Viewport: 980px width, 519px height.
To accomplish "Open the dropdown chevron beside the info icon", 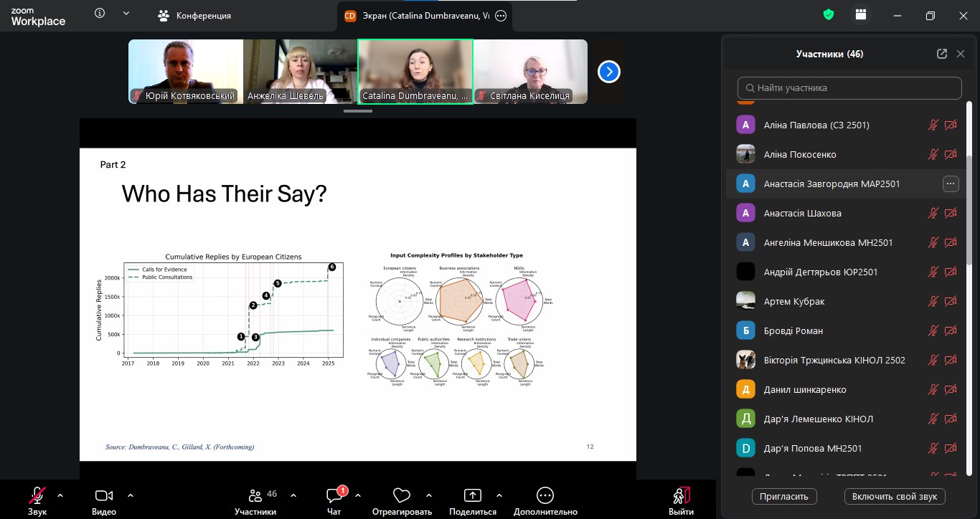I will point(126,14).
